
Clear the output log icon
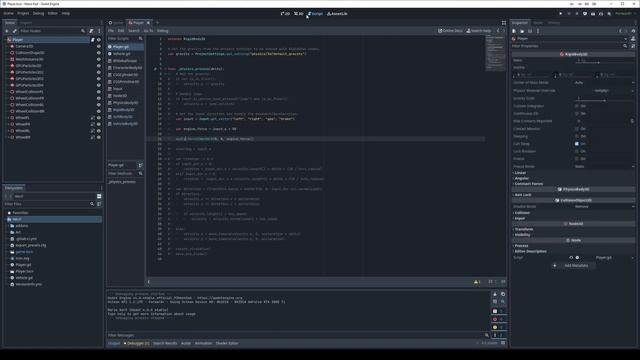[495, 294]
